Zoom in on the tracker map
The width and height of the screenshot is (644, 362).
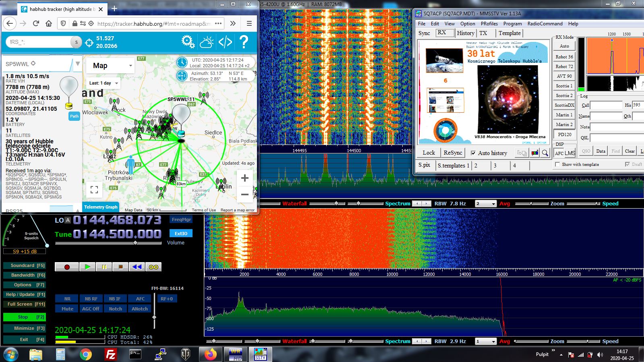(x=244, y=178)
